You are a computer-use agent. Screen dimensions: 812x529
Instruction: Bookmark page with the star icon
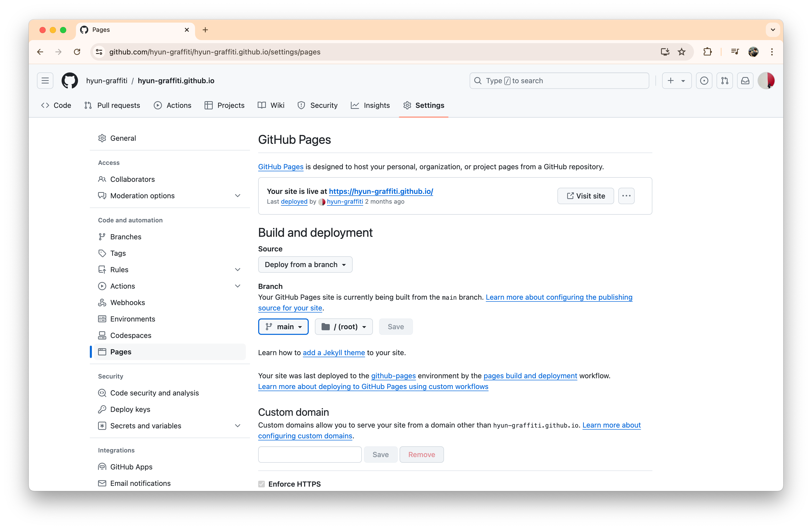(681, 52)
